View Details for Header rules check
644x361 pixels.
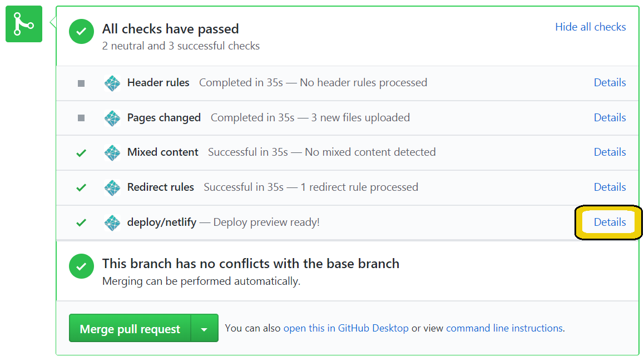610,82
